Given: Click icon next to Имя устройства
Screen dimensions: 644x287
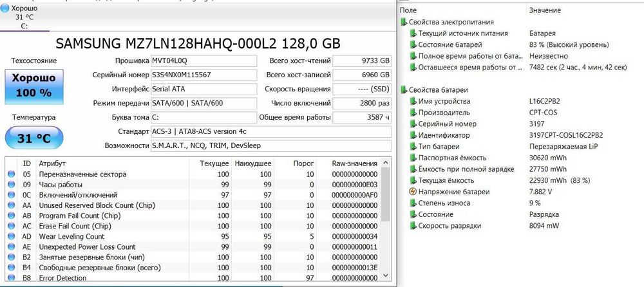Looking at the screenshot, I should [413, 101].
